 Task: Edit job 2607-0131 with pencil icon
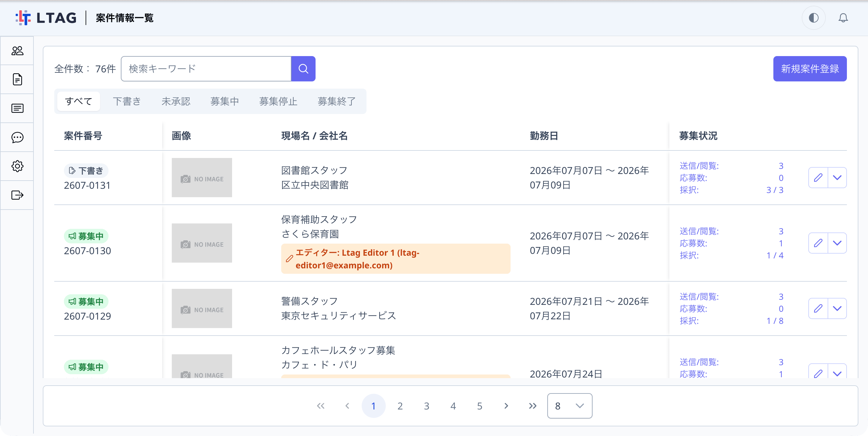(818, 177)
